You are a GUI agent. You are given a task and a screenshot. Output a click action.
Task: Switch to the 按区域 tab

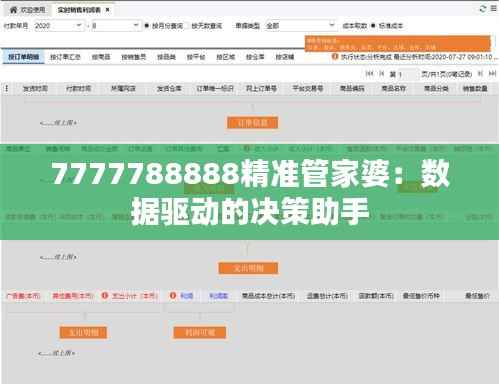(226, 57)
